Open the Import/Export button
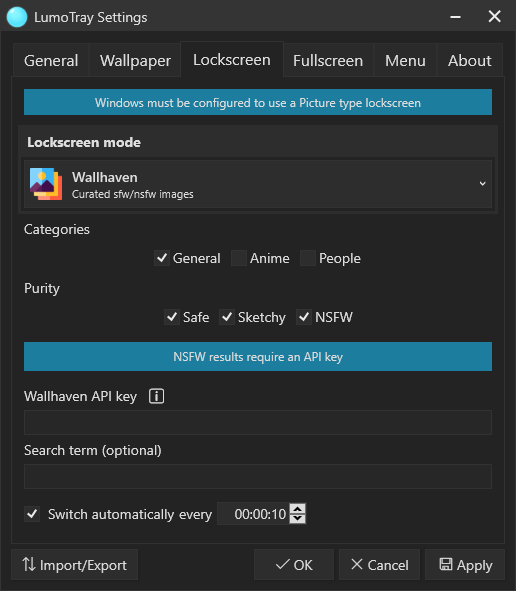Viewport: 516px width, 591px height. pos(75,565)
